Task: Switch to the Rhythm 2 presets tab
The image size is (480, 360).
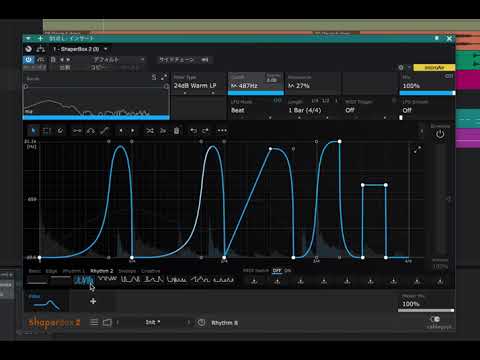Action: 102,271
